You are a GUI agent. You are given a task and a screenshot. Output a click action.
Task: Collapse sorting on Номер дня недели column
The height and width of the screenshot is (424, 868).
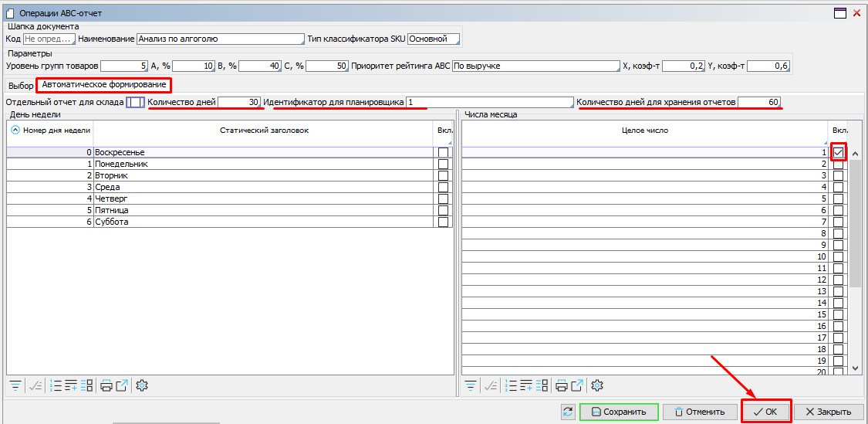click(15, 131)
